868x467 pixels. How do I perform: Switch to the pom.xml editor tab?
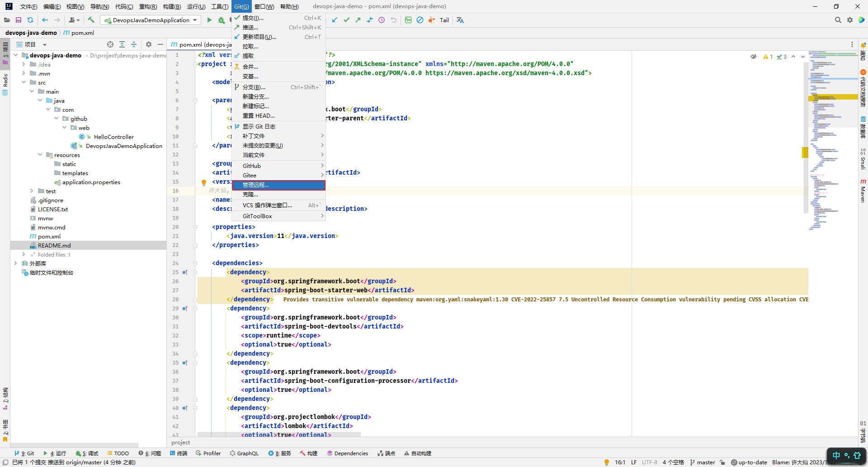point(200,44)
